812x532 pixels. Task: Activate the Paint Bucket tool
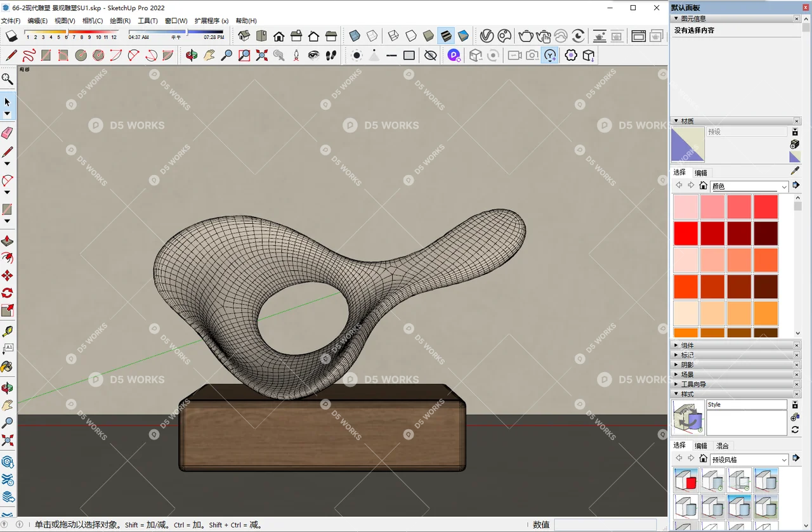[x=8, y=367]
